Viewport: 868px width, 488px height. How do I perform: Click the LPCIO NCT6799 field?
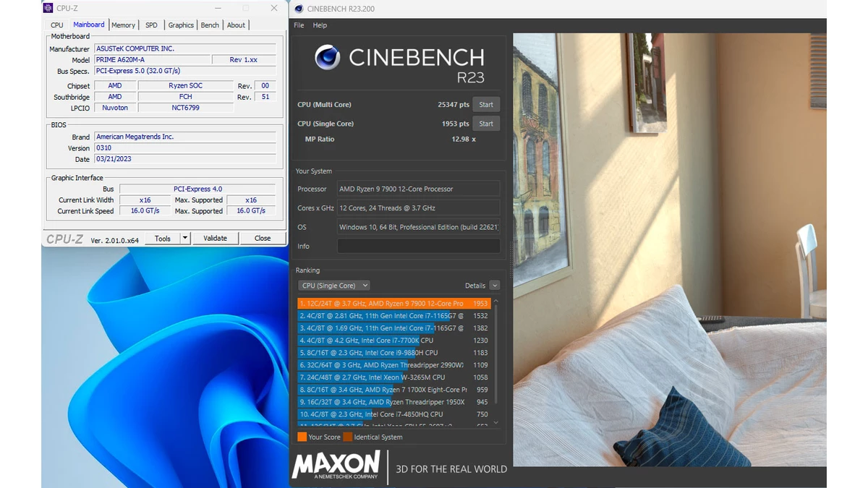pos(186,108)
